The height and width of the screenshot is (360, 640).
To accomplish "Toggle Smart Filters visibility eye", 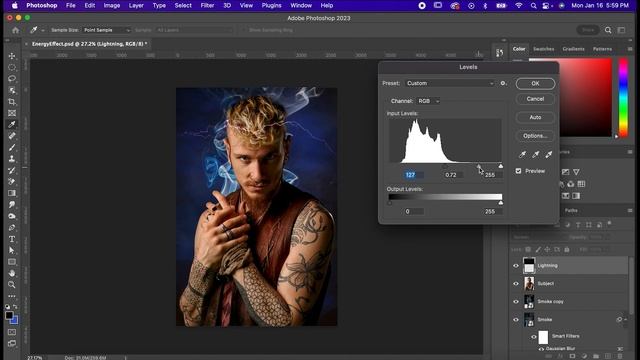I will click(533, 337).
